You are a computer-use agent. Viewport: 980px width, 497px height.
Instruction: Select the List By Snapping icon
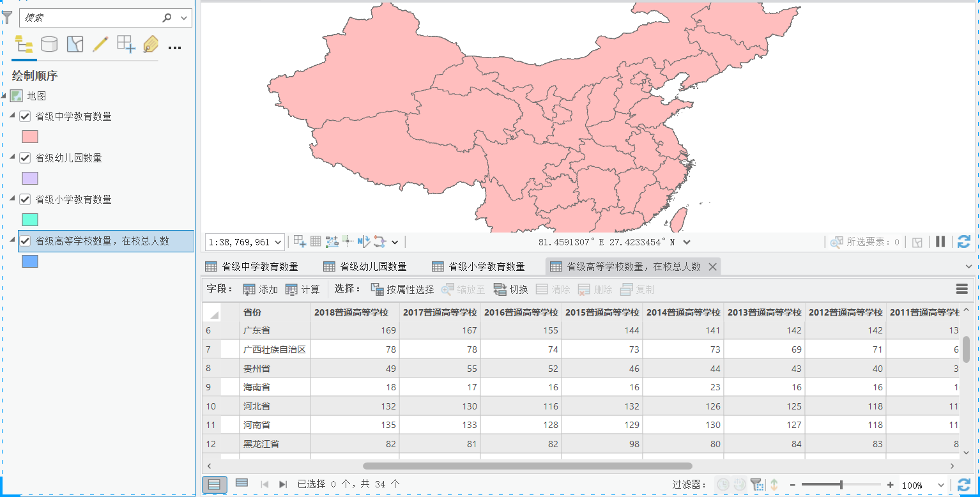click(126, 44)
